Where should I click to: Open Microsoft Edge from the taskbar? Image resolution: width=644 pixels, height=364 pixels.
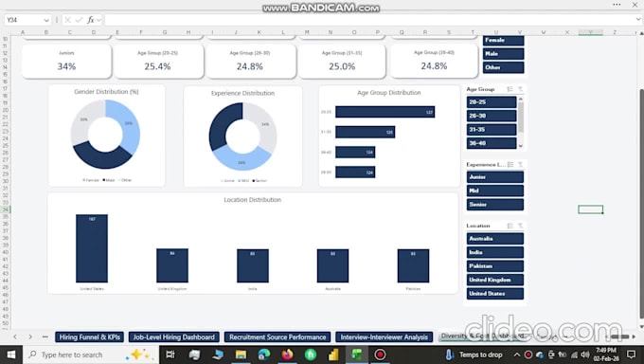pyautogui.click(x=264, y=355)
